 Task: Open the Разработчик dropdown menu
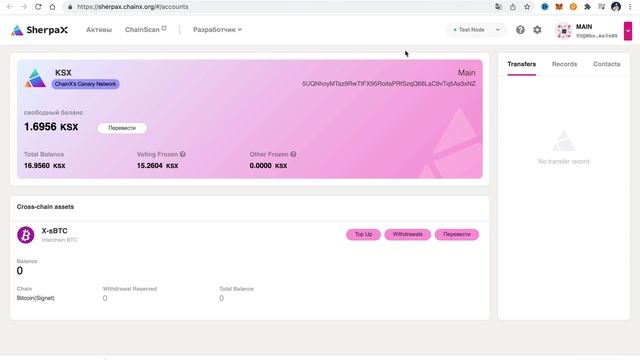pyautogui.click(x=217, y=30)
